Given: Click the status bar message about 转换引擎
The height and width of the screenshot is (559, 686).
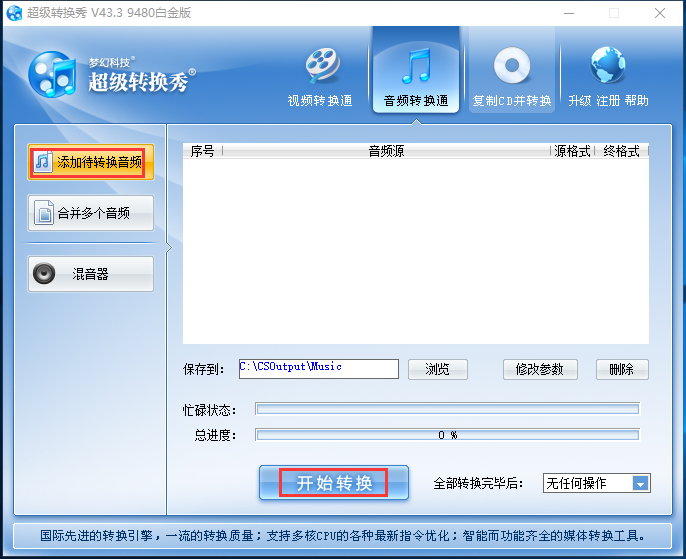Looking at the screenshot, I should (x=343, y=536).
